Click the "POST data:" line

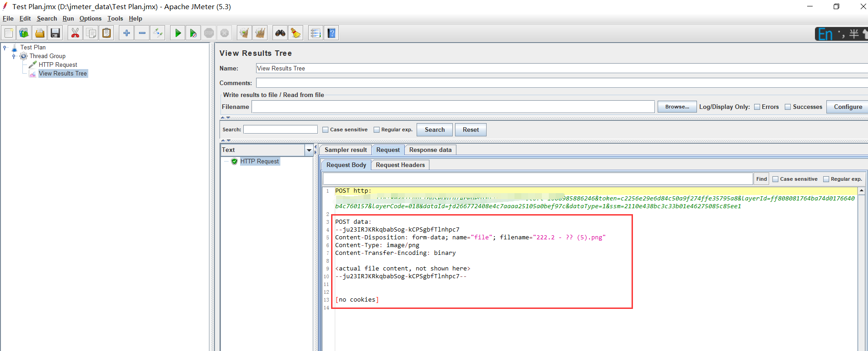tap(353, 222)
